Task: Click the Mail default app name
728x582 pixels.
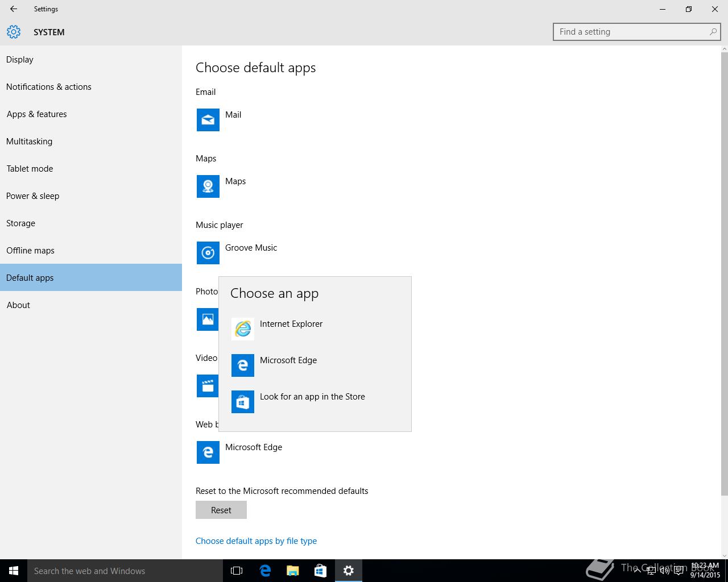Action: coord(233,115)
